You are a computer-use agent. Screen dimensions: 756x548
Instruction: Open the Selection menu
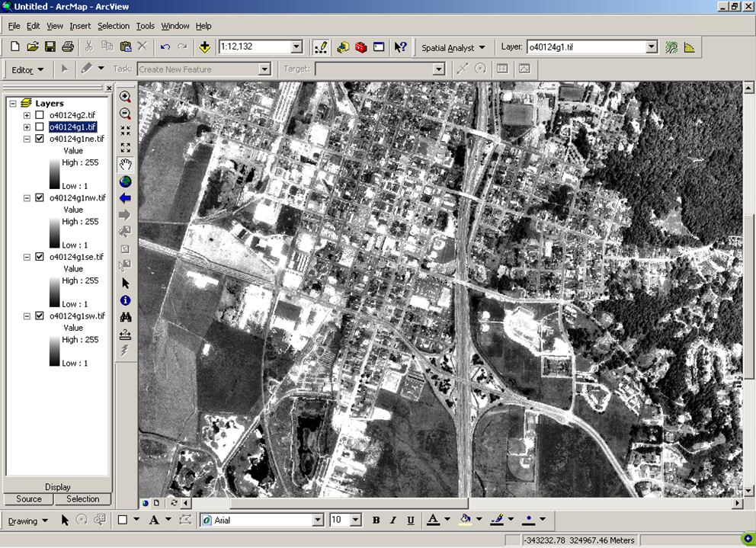pos(113,26)
